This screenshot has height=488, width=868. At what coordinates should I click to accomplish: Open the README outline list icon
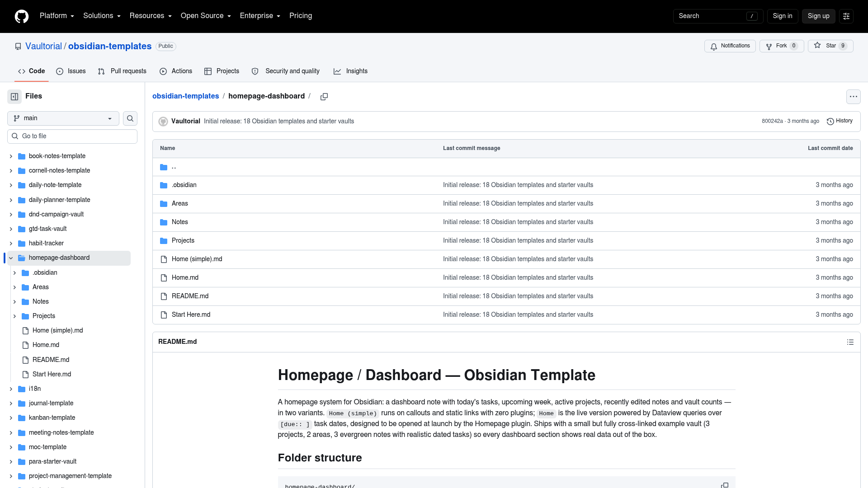(x=850, y=342)
